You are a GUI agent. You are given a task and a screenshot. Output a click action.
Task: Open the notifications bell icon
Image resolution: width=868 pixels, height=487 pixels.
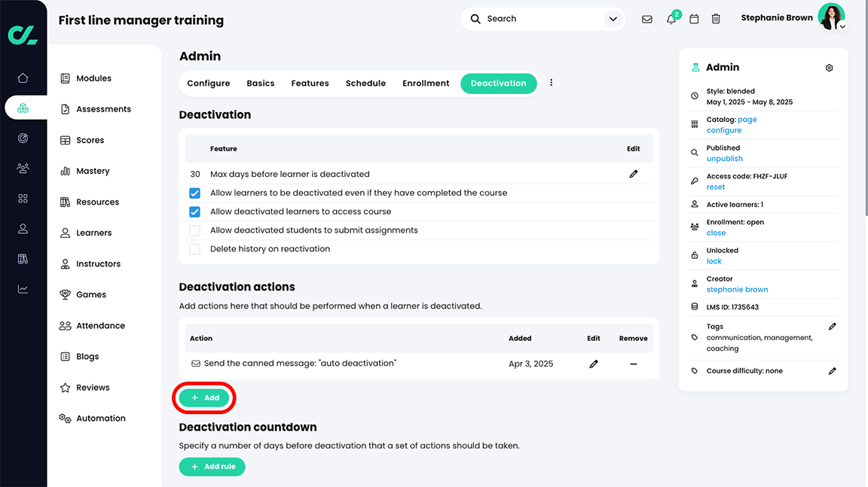coord(671,20)
